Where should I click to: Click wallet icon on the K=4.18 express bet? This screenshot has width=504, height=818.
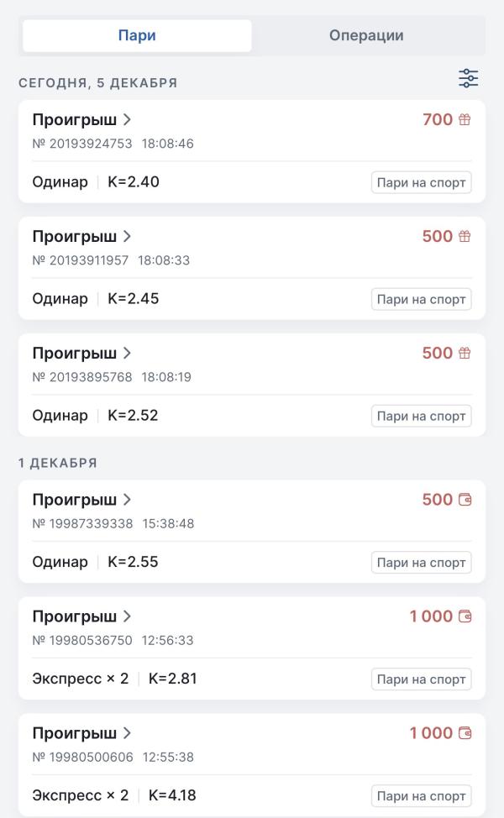pos(465,733)
